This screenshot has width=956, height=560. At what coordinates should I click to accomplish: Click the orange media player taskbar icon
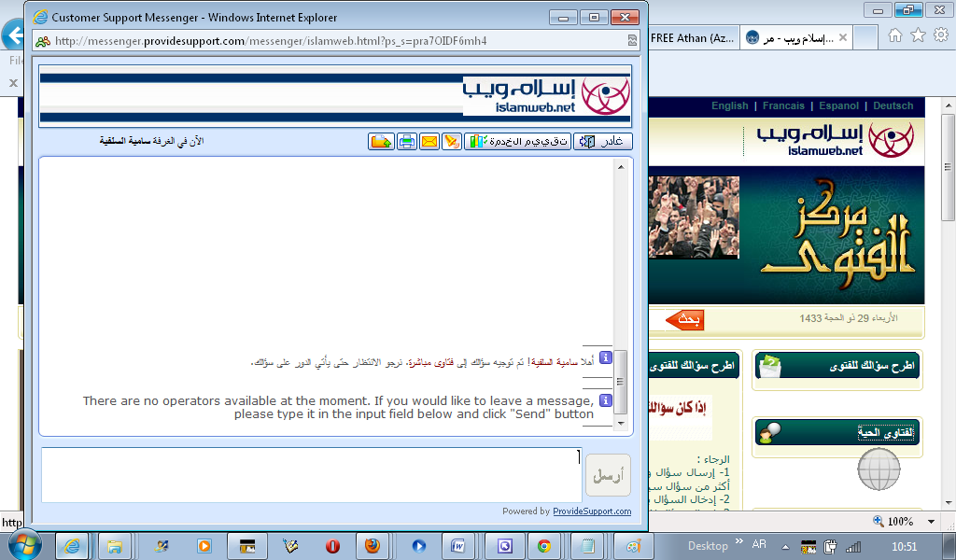pyautogui.click(x=204, y=546)
